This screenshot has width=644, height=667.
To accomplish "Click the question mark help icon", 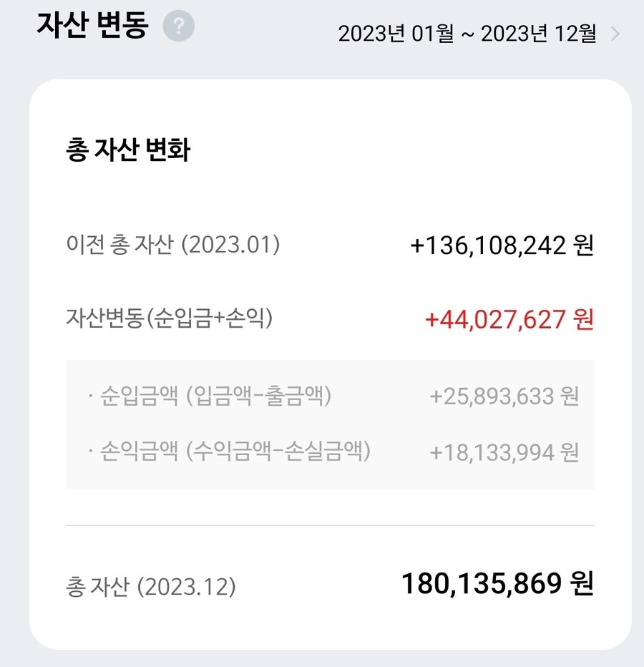I will (178, 27).
